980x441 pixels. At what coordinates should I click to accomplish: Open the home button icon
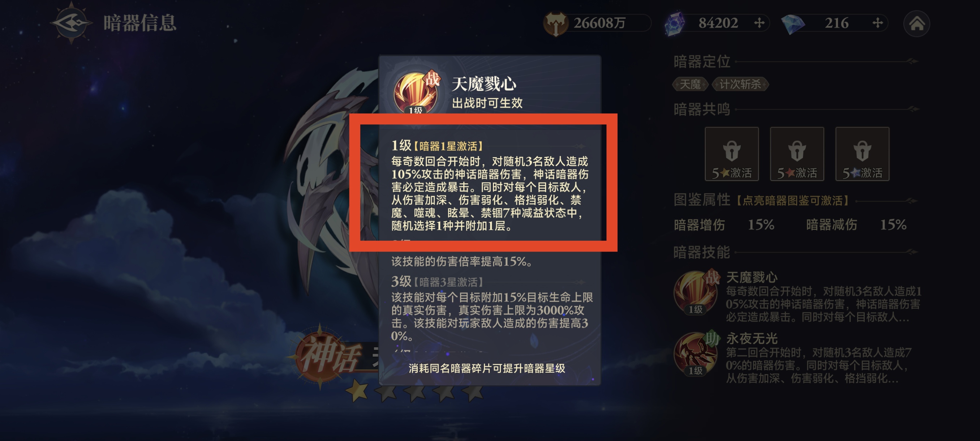(x=916, y=23)
